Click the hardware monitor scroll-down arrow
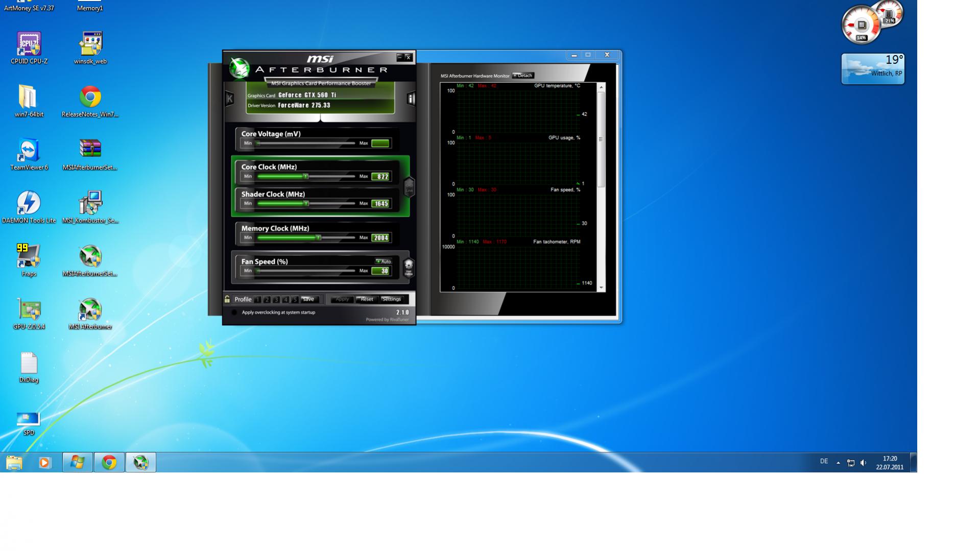Image resolution: width=980 pixels, height=551 pixels. pos(601,288)
